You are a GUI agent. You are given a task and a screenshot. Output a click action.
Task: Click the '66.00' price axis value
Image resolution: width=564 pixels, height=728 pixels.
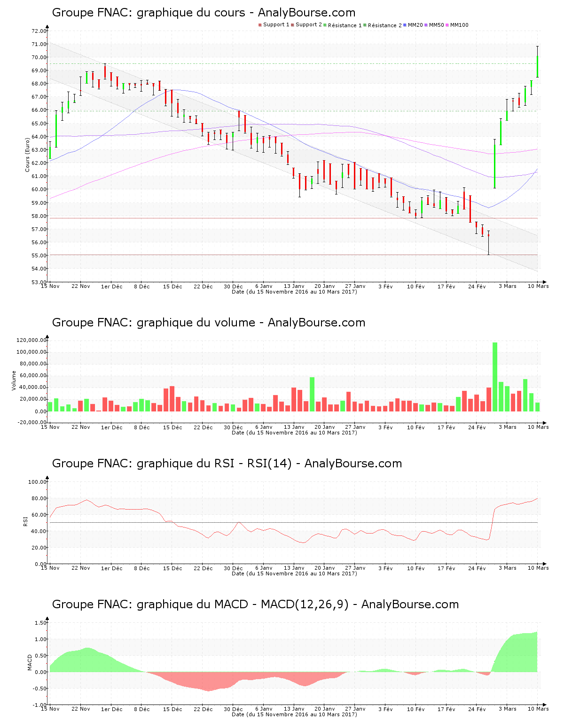click(39, 110)
